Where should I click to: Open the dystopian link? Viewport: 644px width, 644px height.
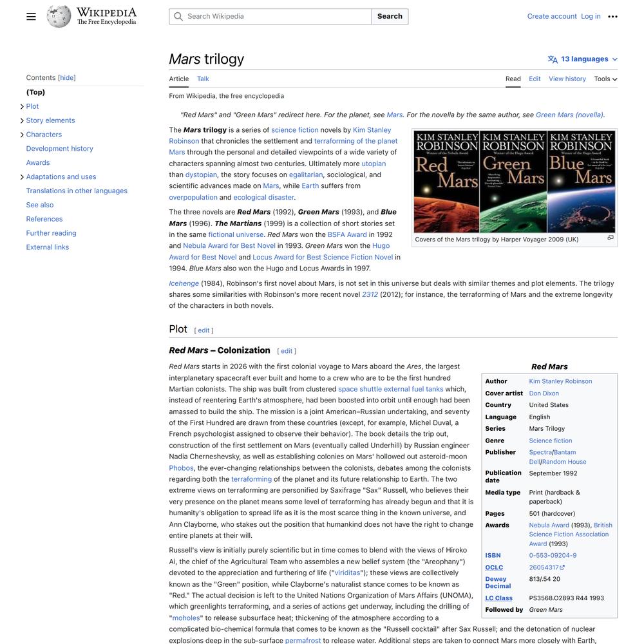click(201, 175)
